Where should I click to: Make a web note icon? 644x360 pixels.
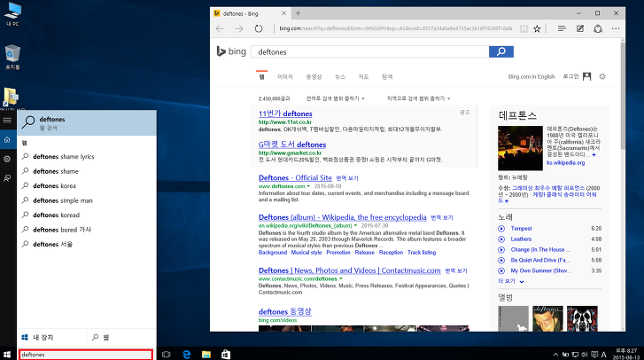(580, 28)
